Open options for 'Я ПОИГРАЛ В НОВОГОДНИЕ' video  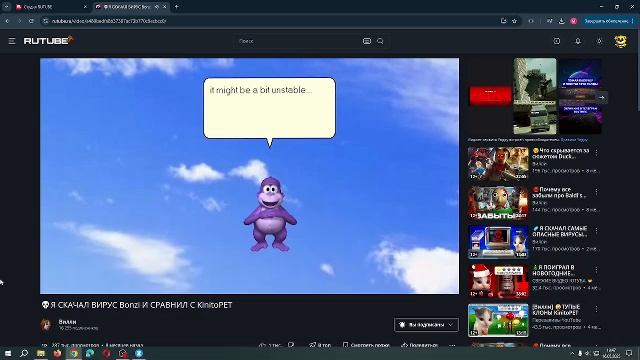[x=596, y=270]
